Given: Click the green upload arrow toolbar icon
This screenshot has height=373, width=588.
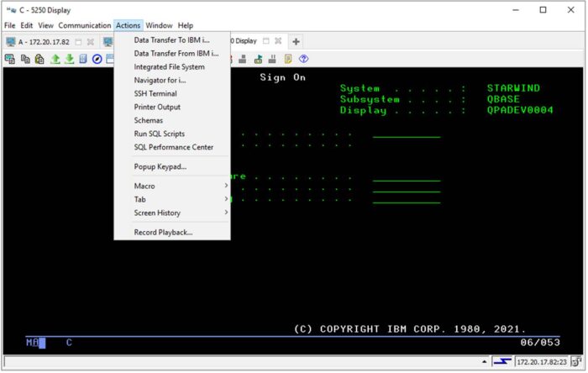Looking at the screenshot, I should click(x=55, y=59).
